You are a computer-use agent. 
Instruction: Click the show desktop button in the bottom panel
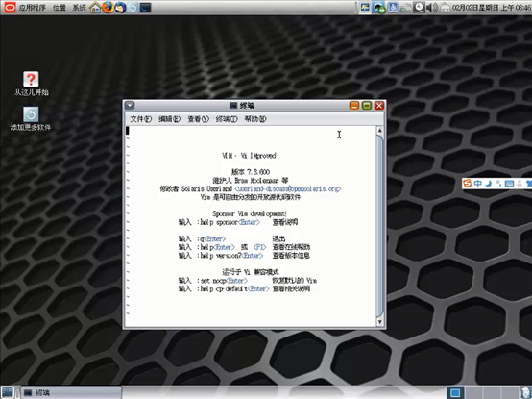pyautogui.click(x=7, y=392)
